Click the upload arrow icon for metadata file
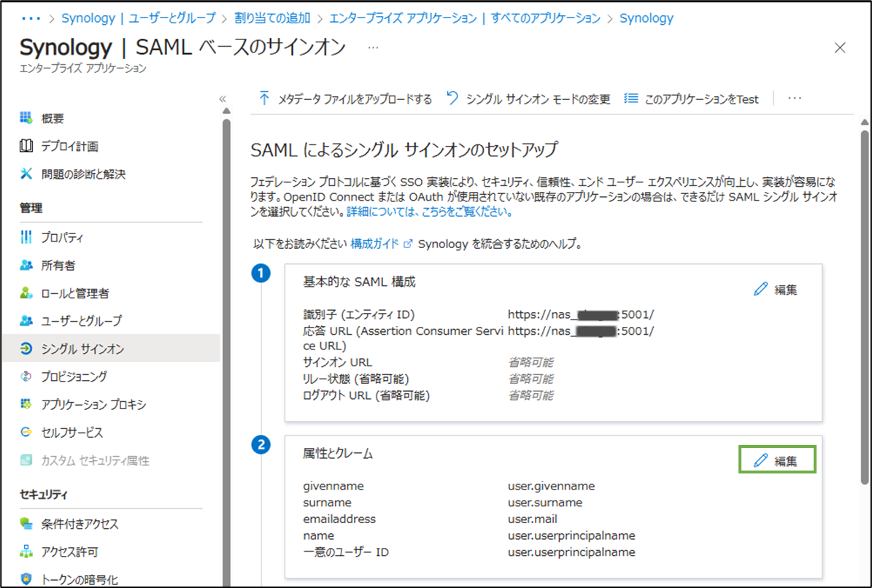 coord(264,99)
